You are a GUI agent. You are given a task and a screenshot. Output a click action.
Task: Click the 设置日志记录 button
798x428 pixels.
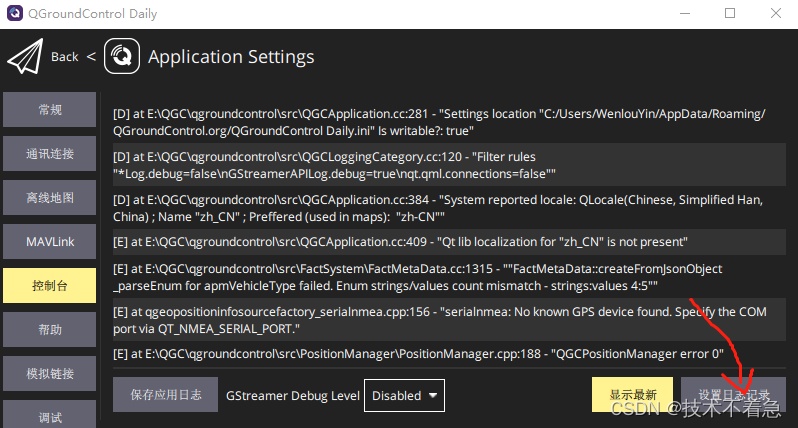click(733, 395)
